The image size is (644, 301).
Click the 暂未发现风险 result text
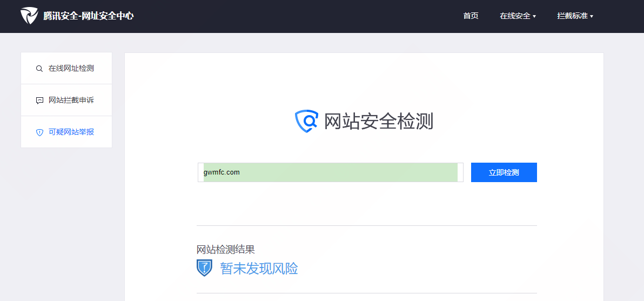[259, 268]
